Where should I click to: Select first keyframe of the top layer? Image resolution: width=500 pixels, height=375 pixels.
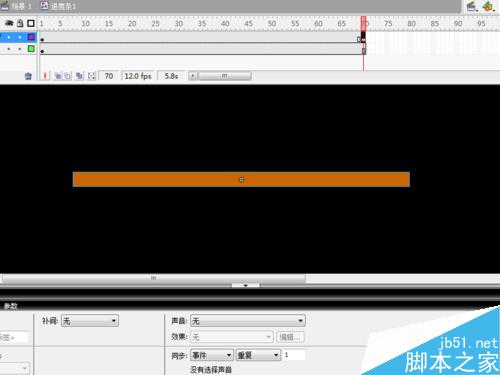(x=42, y=37)
